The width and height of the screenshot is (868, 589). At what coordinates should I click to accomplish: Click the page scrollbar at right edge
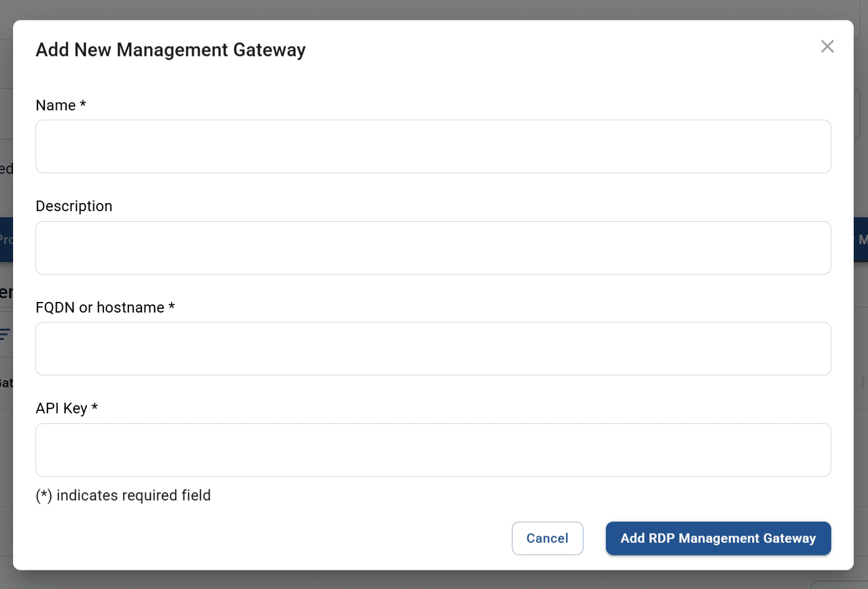point(864,381)
